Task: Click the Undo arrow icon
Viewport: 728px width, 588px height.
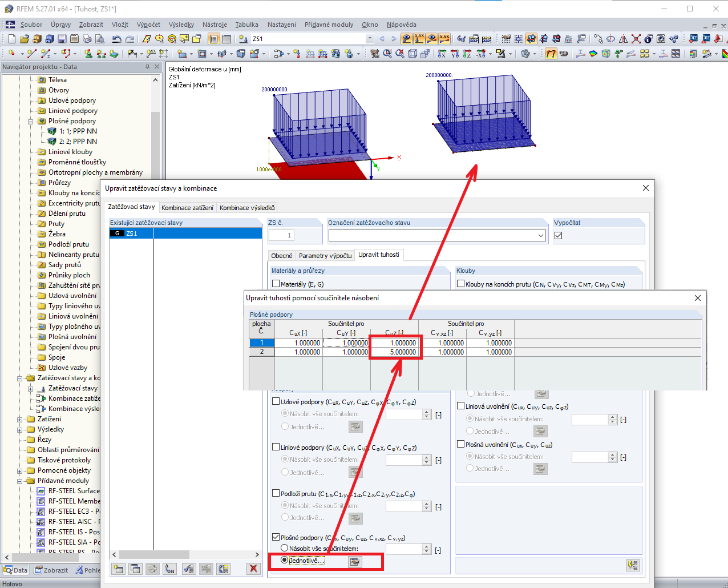Action: (116, 39)
